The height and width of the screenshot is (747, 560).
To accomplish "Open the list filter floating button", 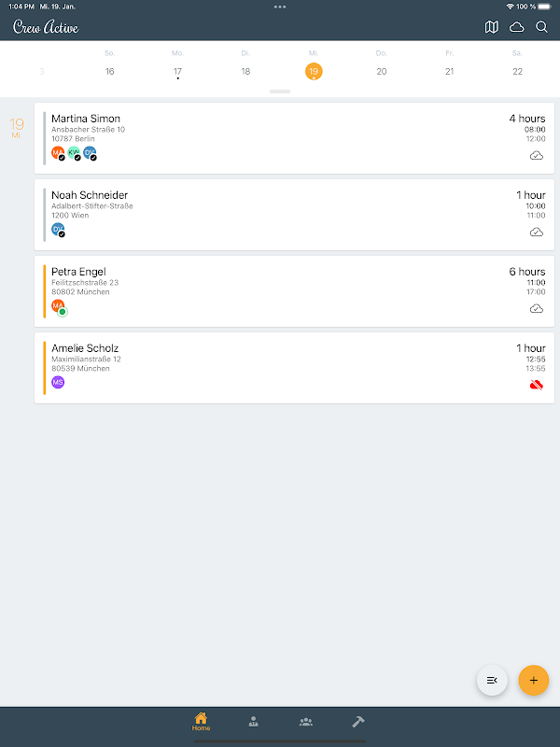I will (492, 680).
